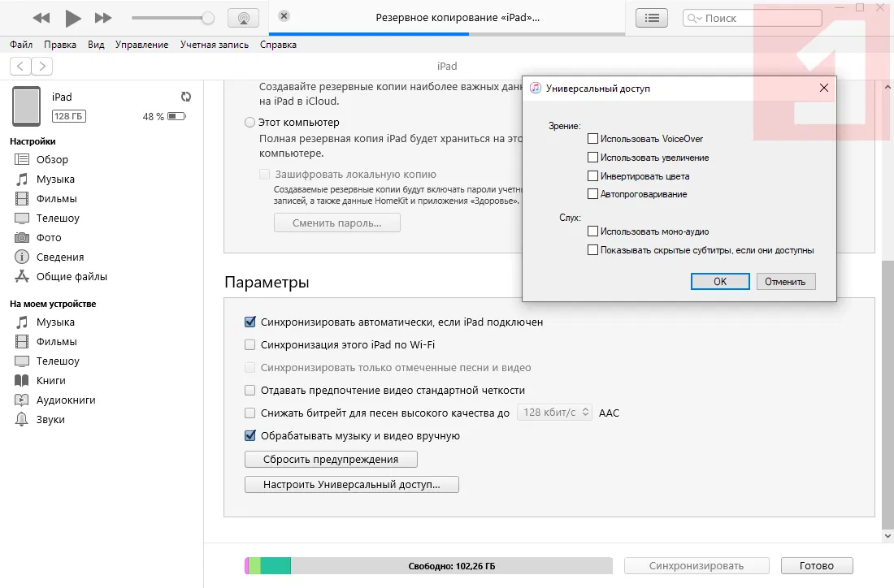Check Использовать моно-аудио option
The width and height of the screenshot is (894, 588).
click(x=593, y=231)
